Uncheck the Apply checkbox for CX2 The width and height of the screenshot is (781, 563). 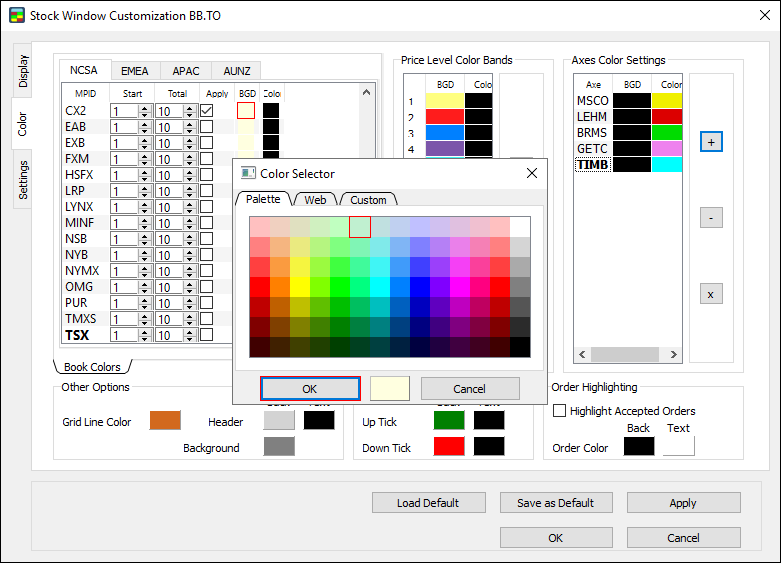coord(207,111)
